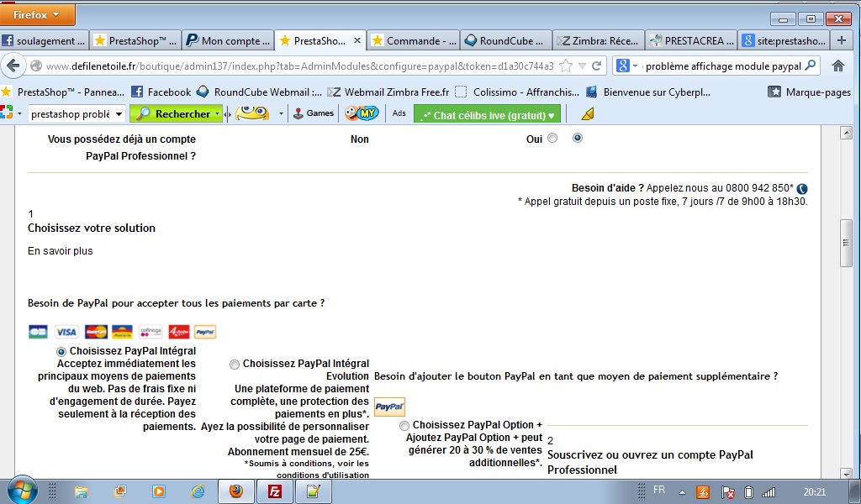861x504 pixels.
Task: Click the PayPal button image above Option +
Action: (389, 407)
